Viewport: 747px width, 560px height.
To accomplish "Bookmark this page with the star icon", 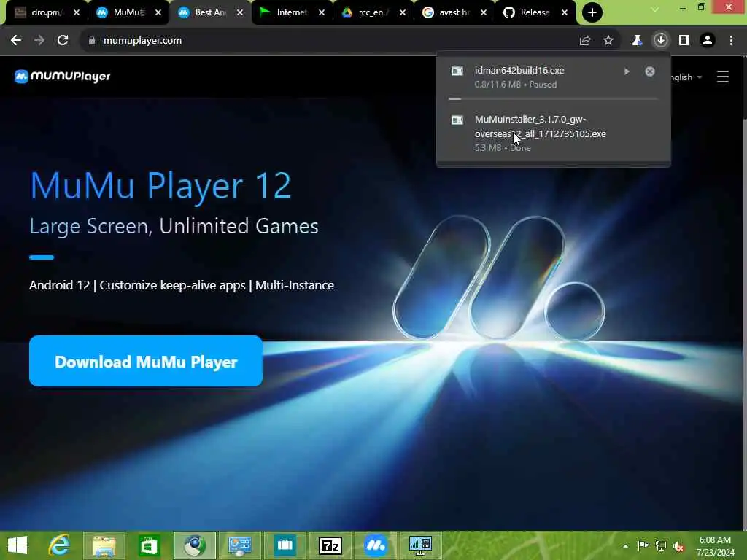I will coord(608,41).
